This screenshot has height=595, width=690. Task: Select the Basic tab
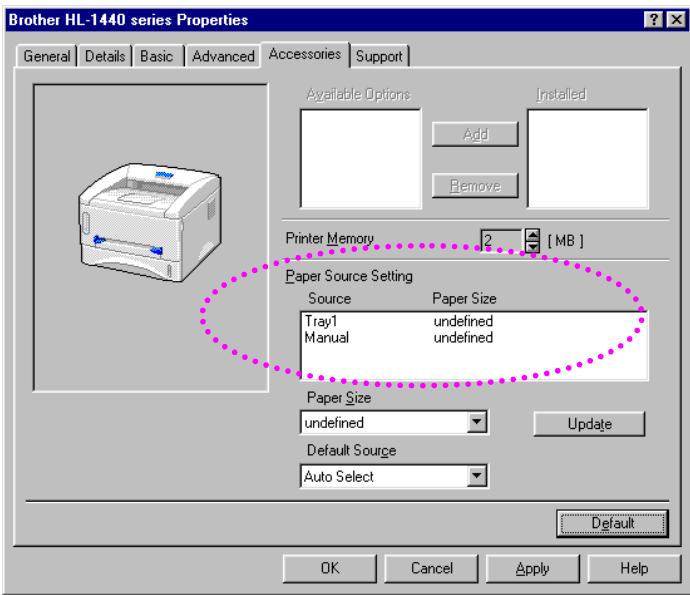point(157,56)
